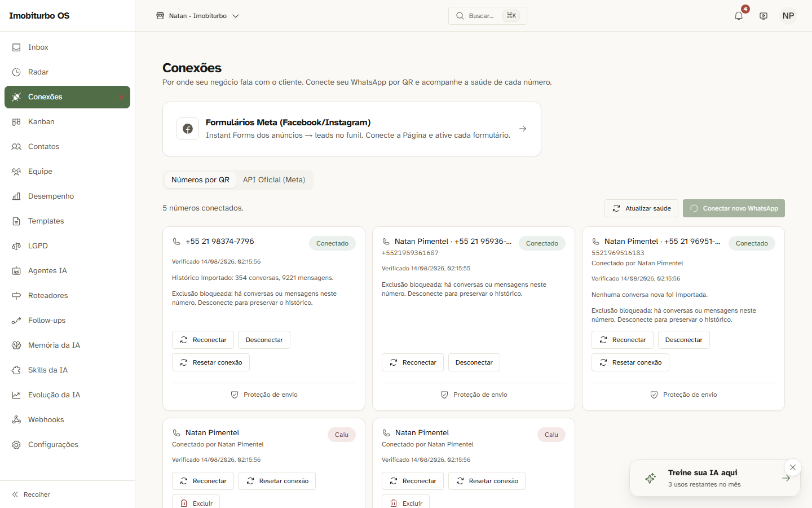Click the Conectado badge on +55 21 98374-7796 card
The width and height of the screenshot is (812, 508).
click(332, 243)
